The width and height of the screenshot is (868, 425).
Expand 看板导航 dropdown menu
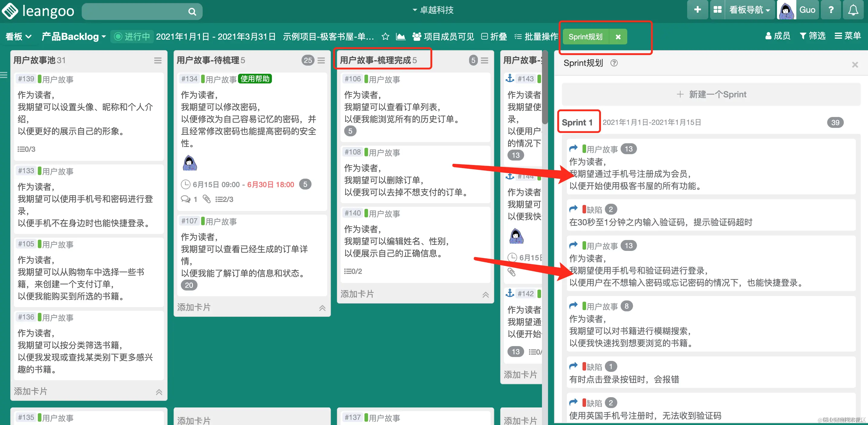click(749, 10)
